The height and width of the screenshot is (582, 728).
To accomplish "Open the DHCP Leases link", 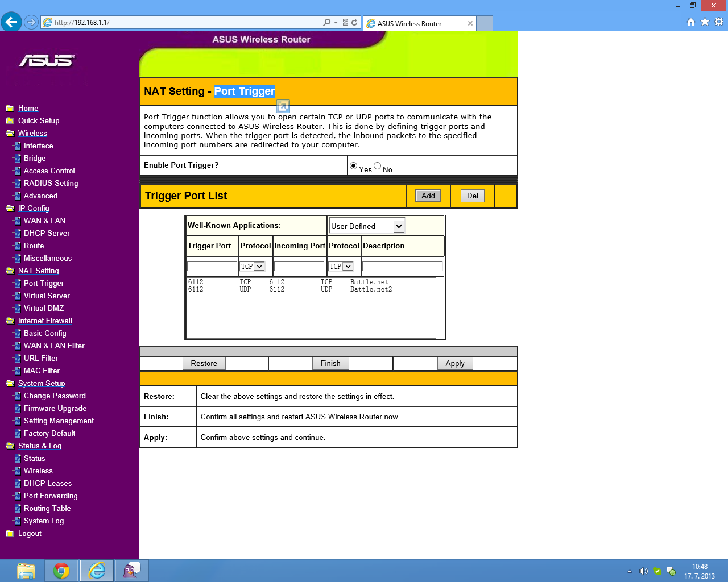I will (x=48, y=483).
